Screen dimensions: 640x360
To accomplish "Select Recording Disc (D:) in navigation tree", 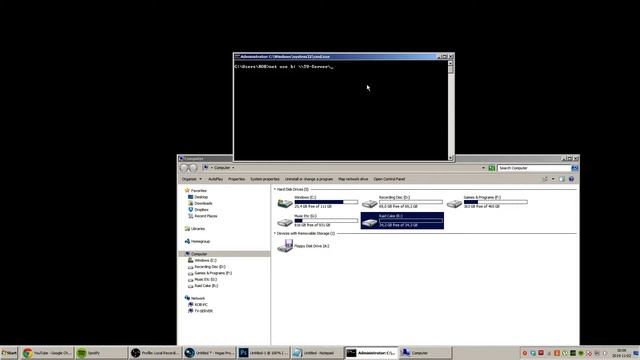I will click(210, 267).
